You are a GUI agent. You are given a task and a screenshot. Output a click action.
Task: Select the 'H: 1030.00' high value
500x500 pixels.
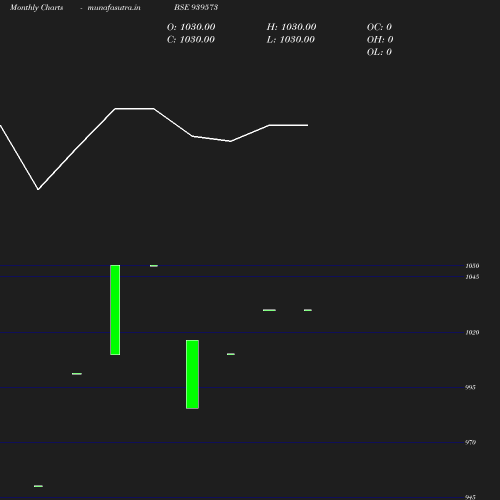click(291, 27)
